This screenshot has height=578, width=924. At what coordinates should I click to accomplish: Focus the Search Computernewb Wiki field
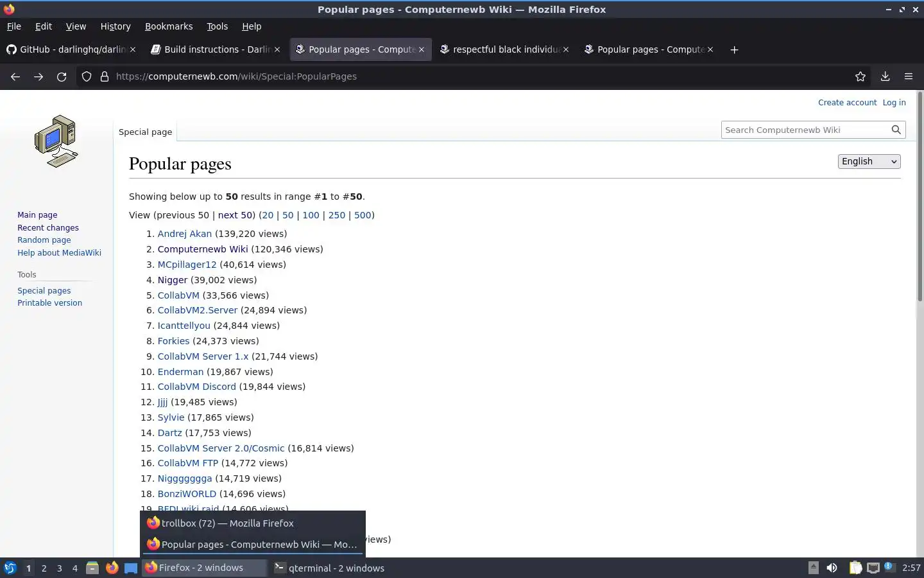tap(805, 130)
